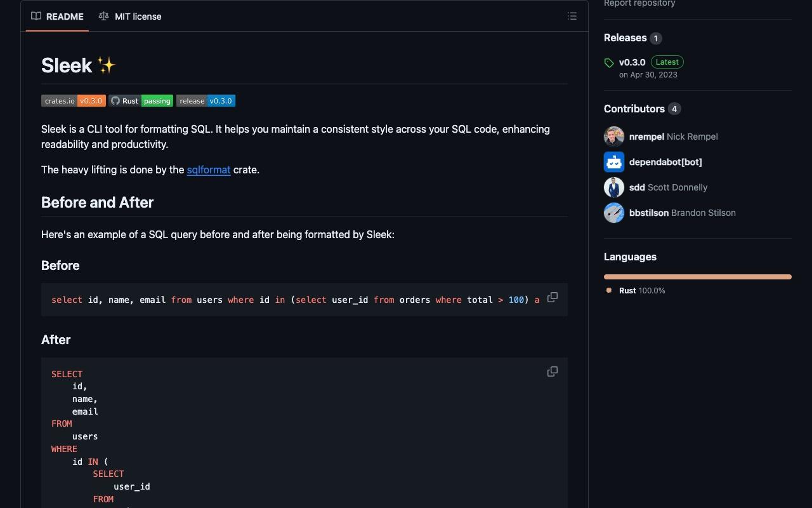The image size is (812, 508).
Task: Switch to the README tab
Action: click(58, 17)
